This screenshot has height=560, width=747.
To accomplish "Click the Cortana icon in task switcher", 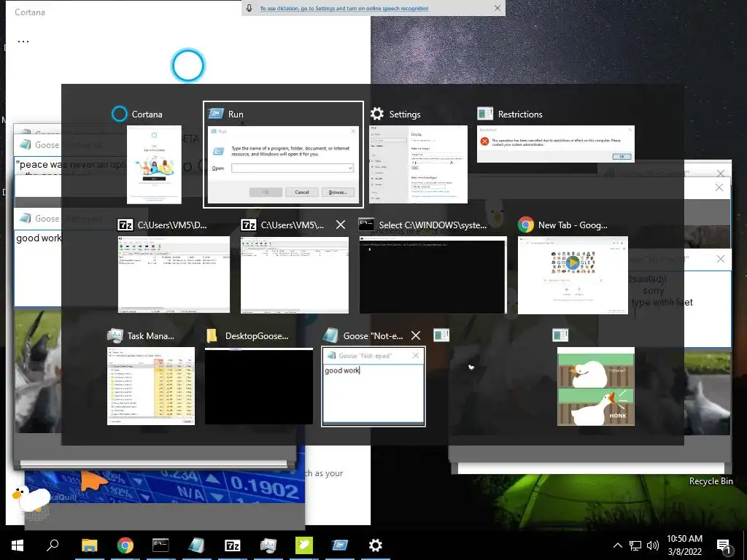I will coord(120,114).
